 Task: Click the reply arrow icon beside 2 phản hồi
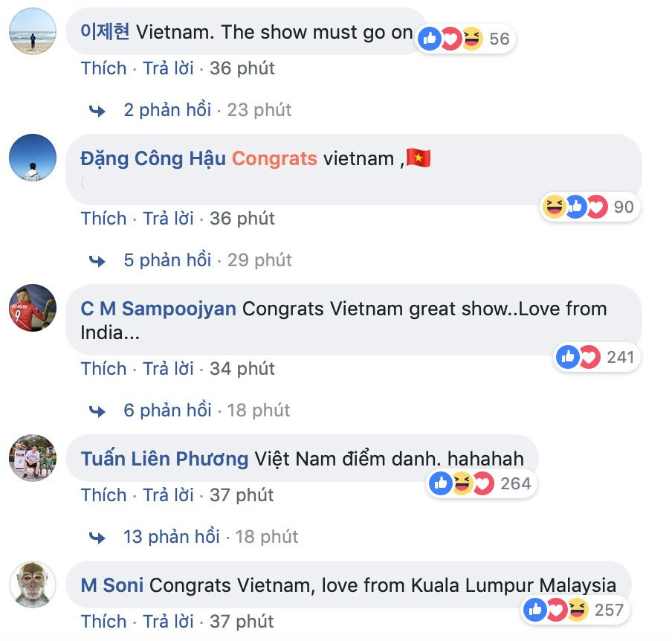[x=97, y=111]
